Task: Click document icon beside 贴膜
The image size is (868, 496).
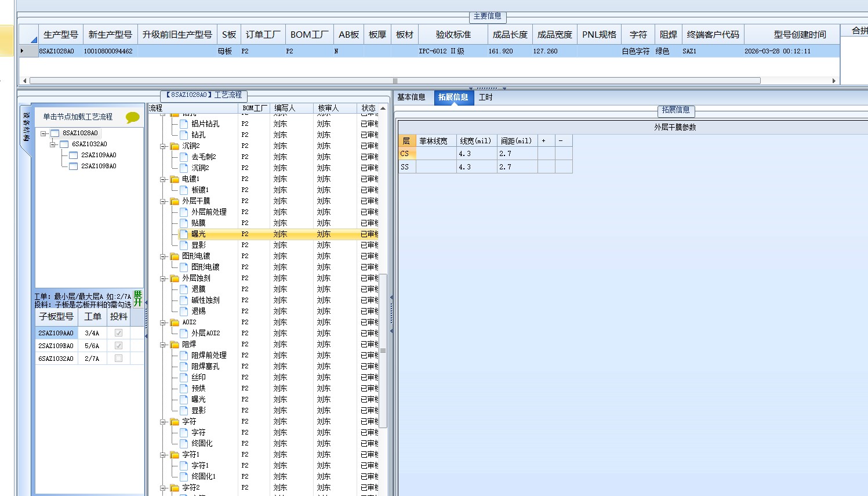Action: pyautogui.click(x=184, y=223)
